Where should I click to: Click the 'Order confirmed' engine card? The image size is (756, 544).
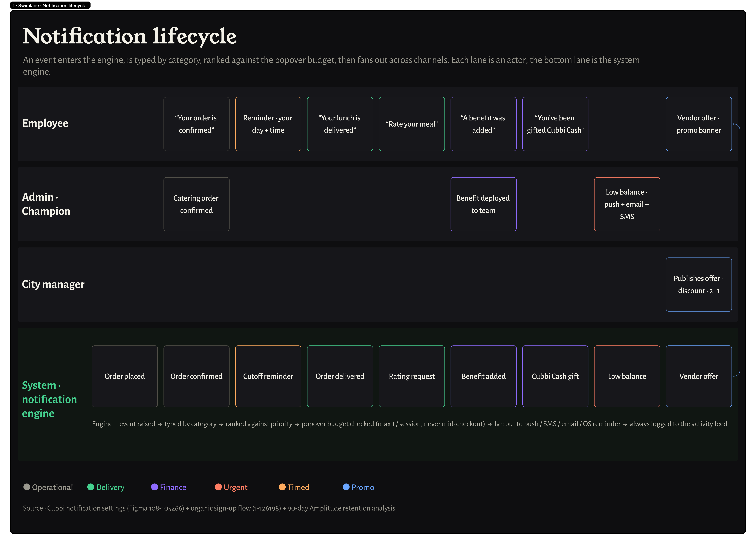pyautogui.click(x=196, y=376)
